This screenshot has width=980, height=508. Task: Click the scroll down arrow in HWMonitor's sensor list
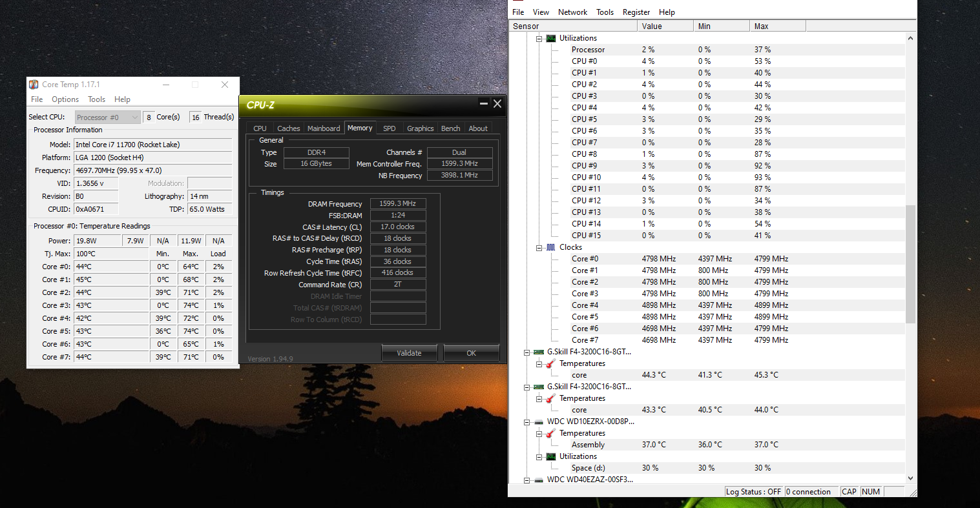point(911,478)
